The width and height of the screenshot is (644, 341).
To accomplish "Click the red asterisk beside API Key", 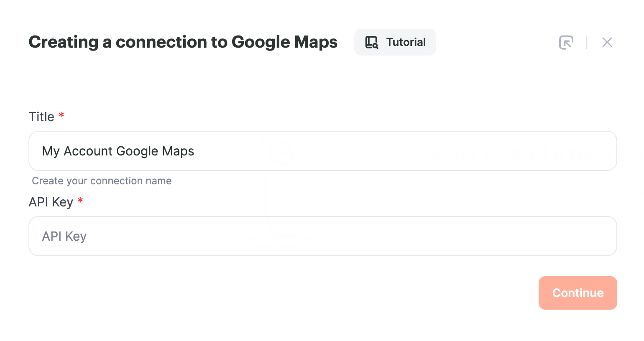I will [80, 201].
